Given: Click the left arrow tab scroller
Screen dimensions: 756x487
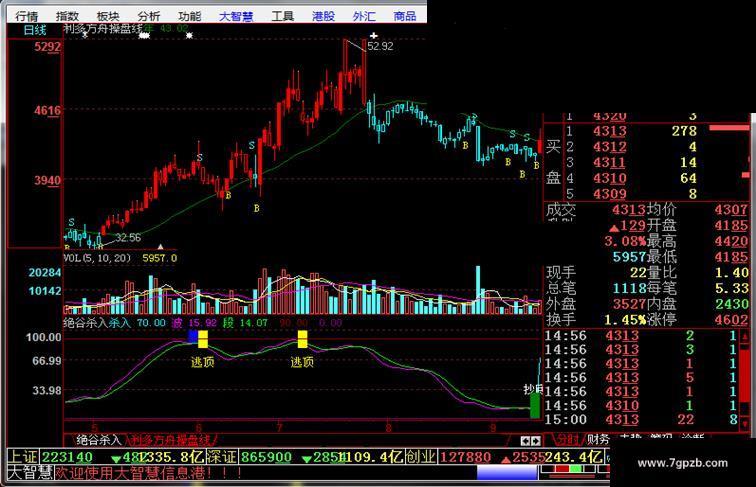Looking at the screenshot, I should [526, 441].
